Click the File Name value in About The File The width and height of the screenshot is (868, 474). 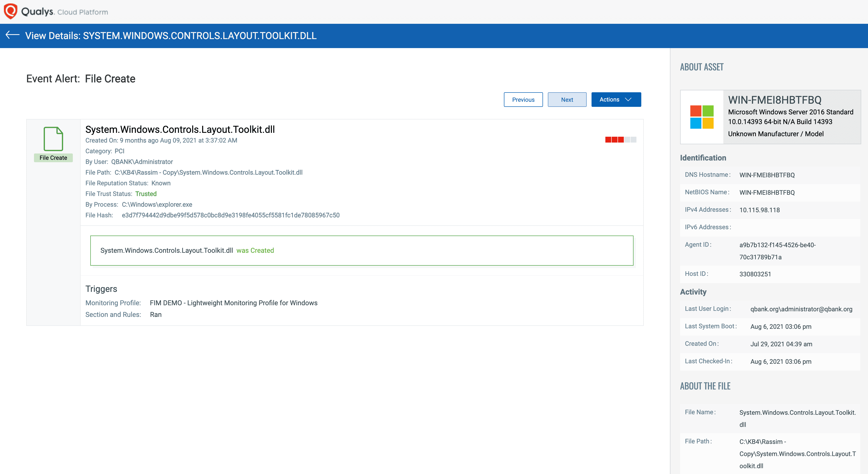click(x=798, y=418)
